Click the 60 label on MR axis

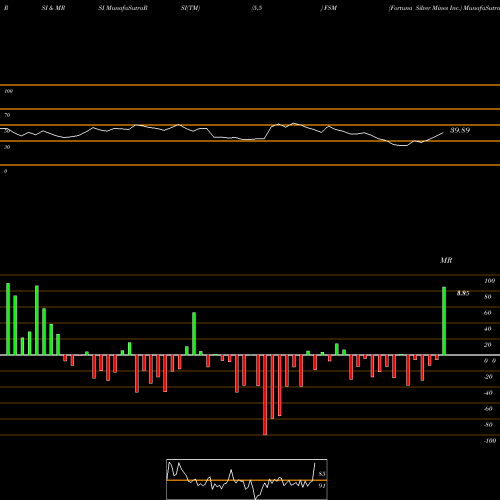[488, 313]
